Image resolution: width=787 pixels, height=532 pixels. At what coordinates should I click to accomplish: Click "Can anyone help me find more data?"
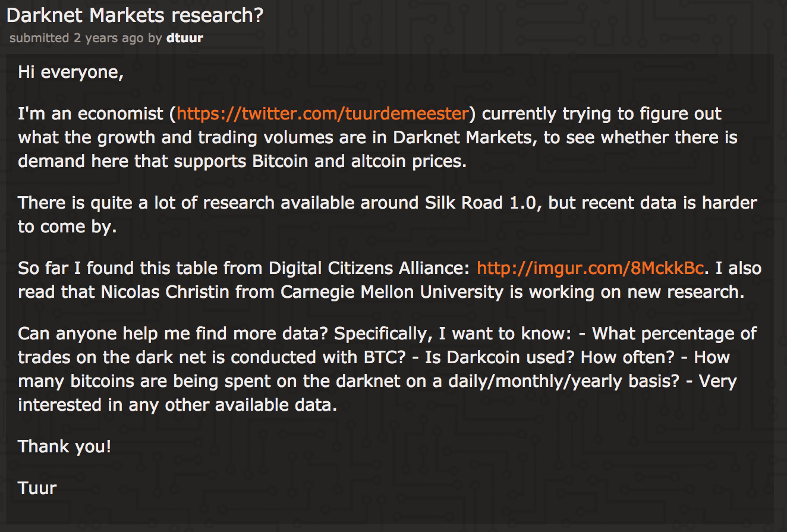coord(174,333)
